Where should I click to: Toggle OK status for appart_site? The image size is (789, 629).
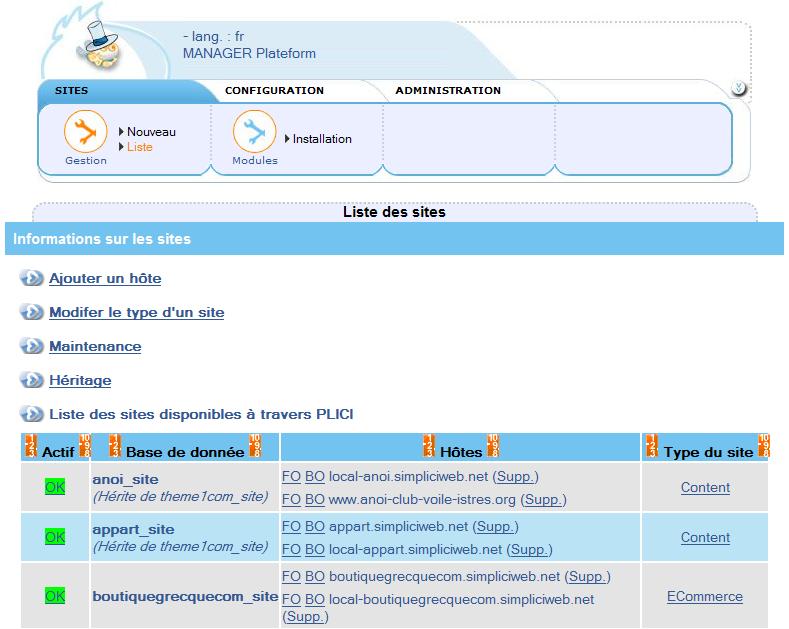coord(55,537)
